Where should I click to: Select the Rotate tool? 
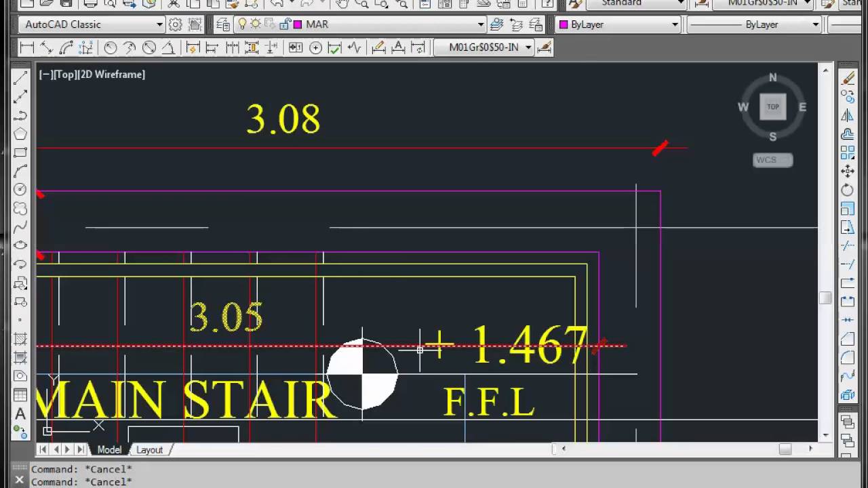(848, 190)
